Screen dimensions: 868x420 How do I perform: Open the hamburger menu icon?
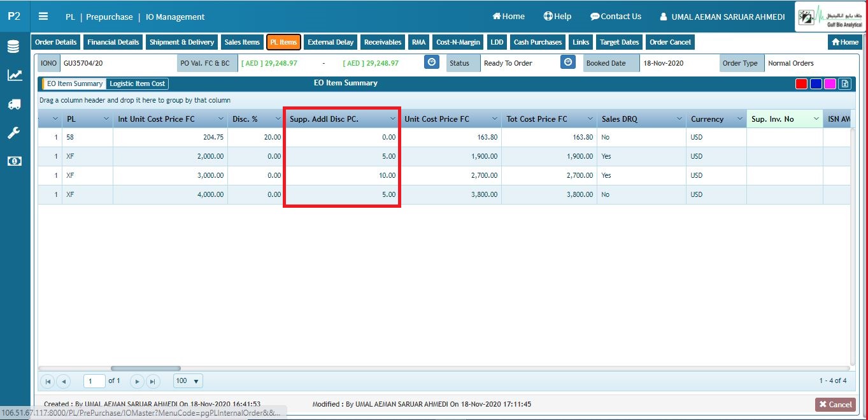(x=43, y=17)
